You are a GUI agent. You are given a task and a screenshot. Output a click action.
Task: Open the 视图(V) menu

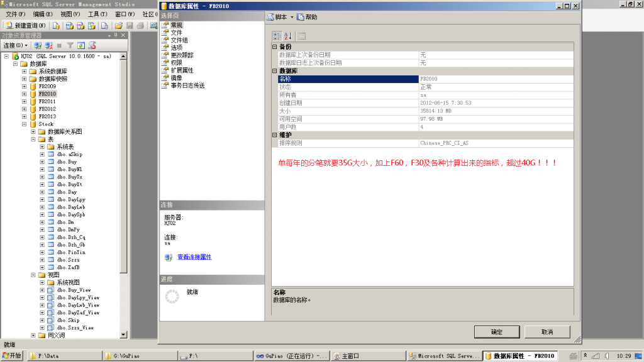[x=70, y=14]
